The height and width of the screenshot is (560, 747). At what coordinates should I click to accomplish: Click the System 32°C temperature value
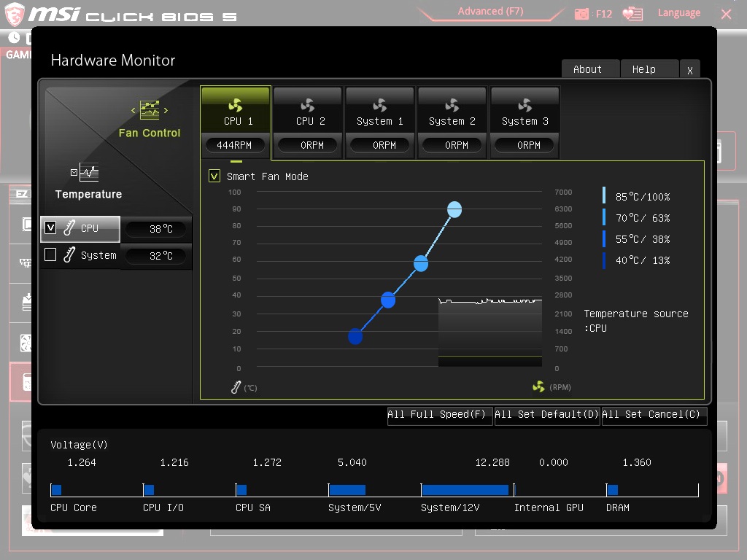coord(156,256)
